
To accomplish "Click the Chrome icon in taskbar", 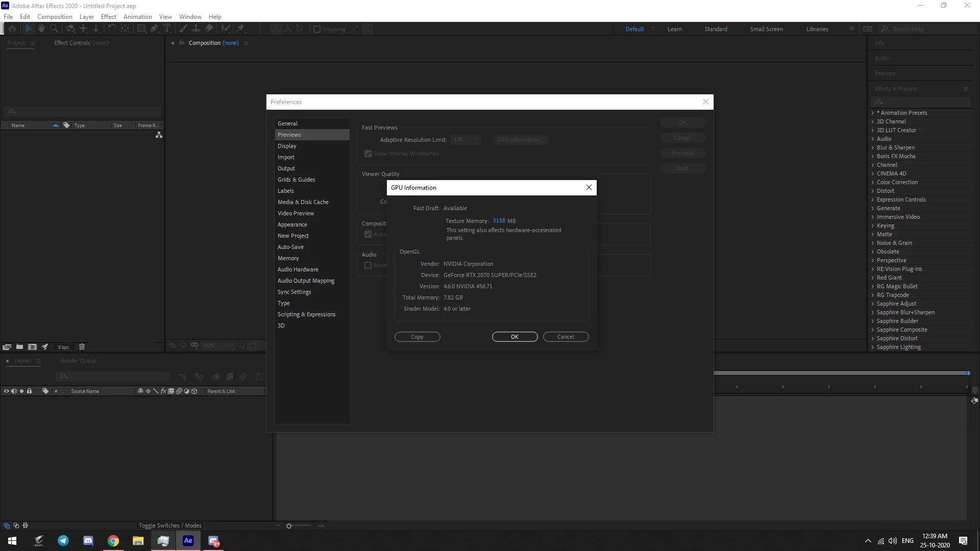I will point(113,541).
